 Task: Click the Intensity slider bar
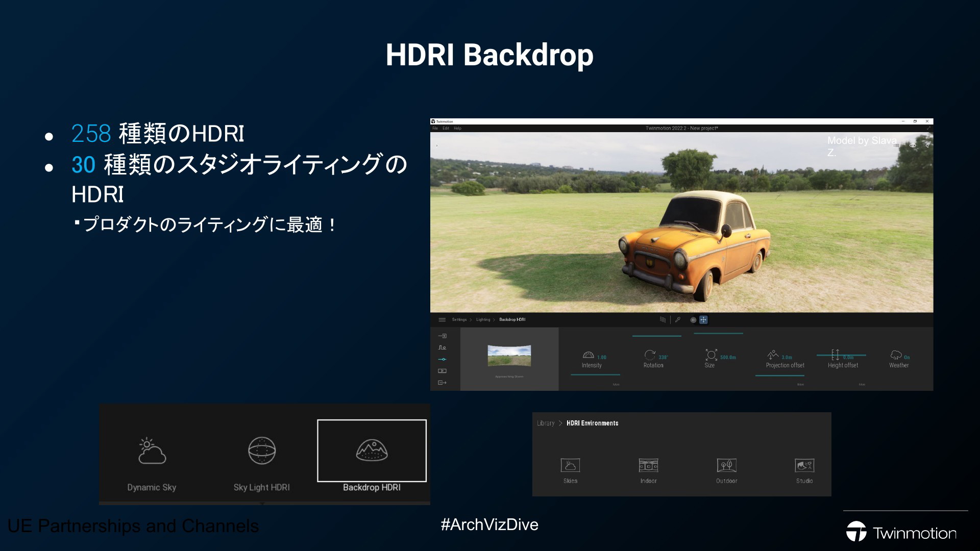point(595,375)
